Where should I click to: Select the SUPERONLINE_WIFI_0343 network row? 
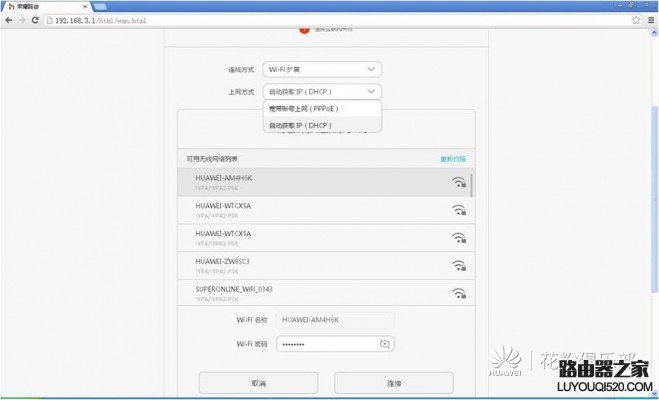pos(326,292)
